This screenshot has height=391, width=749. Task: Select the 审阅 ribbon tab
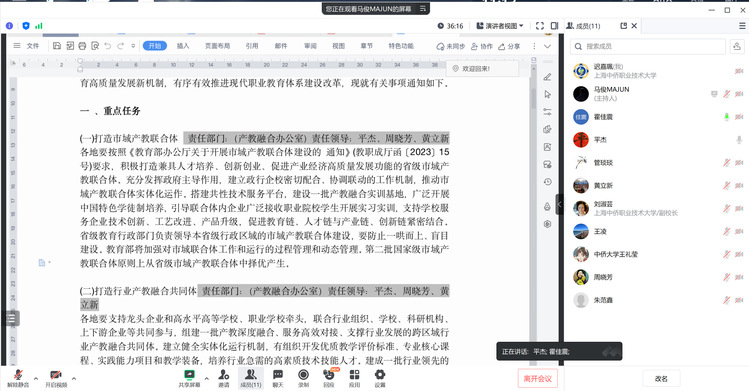(310, 46)
